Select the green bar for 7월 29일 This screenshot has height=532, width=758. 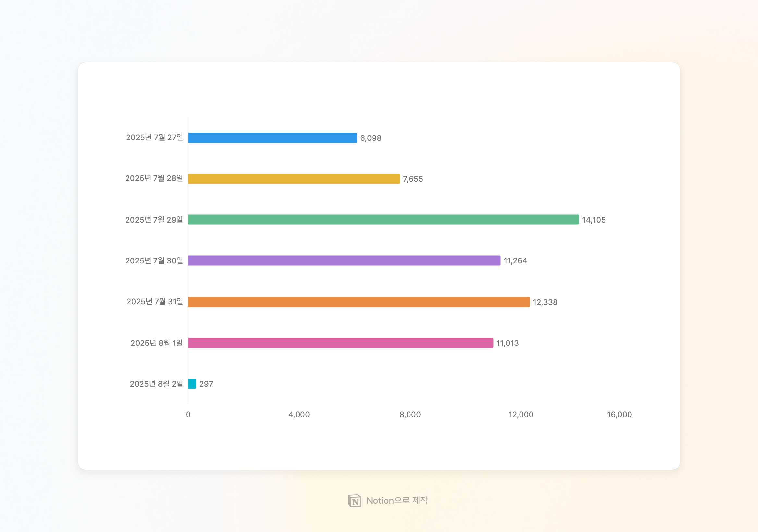383,220
